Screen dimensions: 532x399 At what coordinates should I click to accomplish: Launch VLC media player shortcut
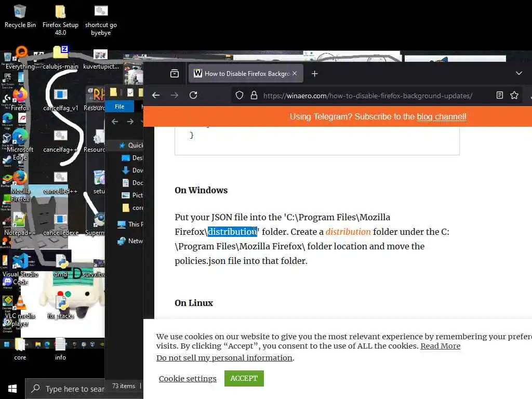pos(20,311)
